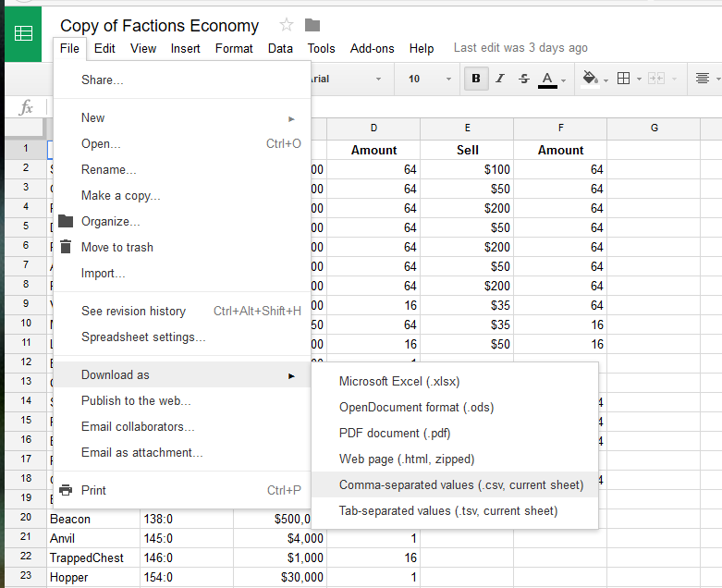Viewport: 722px width, 588px height.
Task: Expand the font size dropdown
Action: [448, 80]
